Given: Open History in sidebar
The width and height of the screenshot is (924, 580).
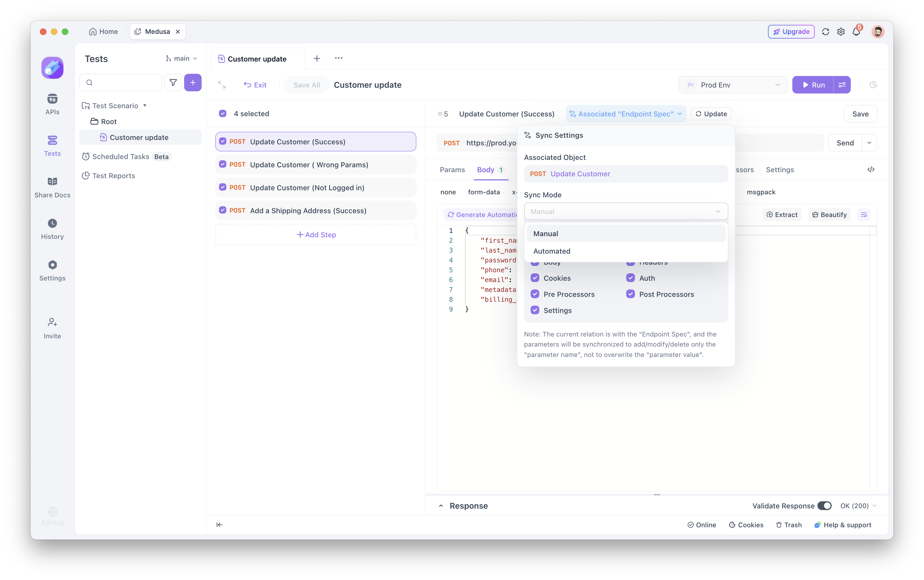Looking at the screenshot, I should 52,229.
